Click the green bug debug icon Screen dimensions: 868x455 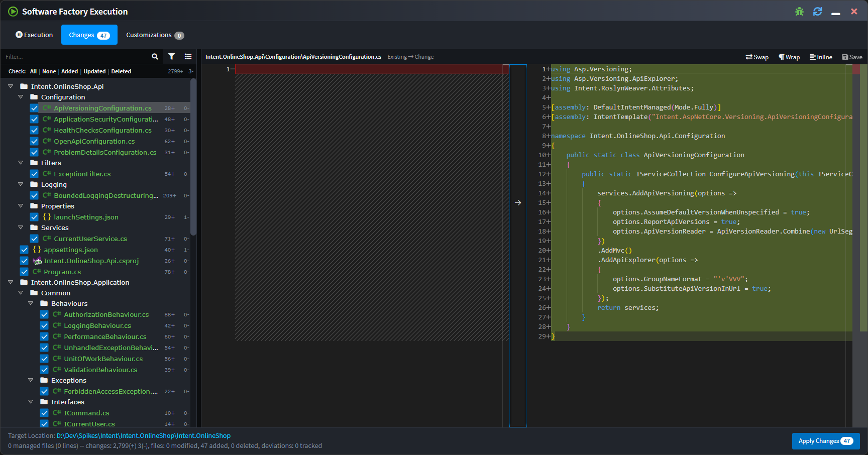pyautogui.click(x=799, y=11)
